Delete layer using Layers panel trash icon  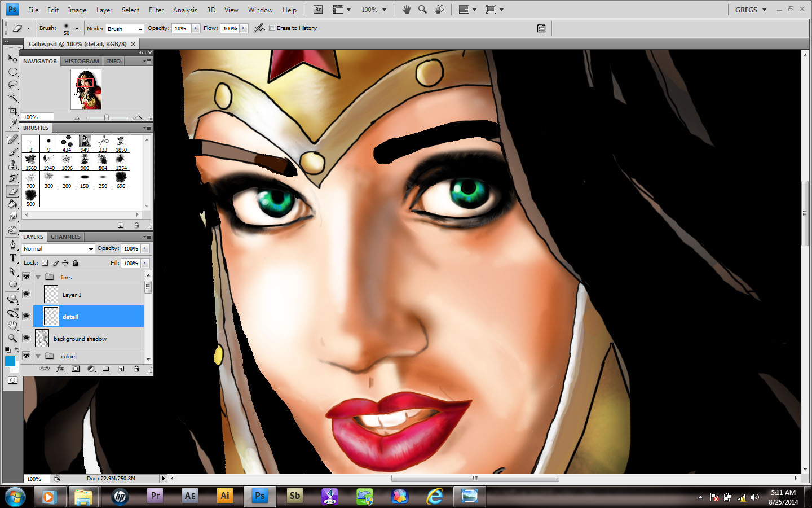coord(136,369)
